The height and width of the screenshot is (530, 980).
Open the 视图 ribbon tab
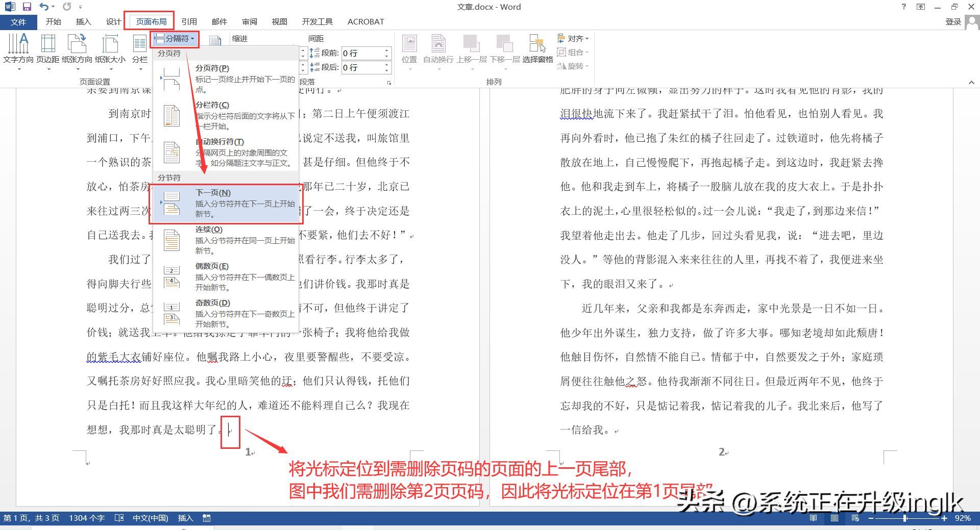pos(279,21)
